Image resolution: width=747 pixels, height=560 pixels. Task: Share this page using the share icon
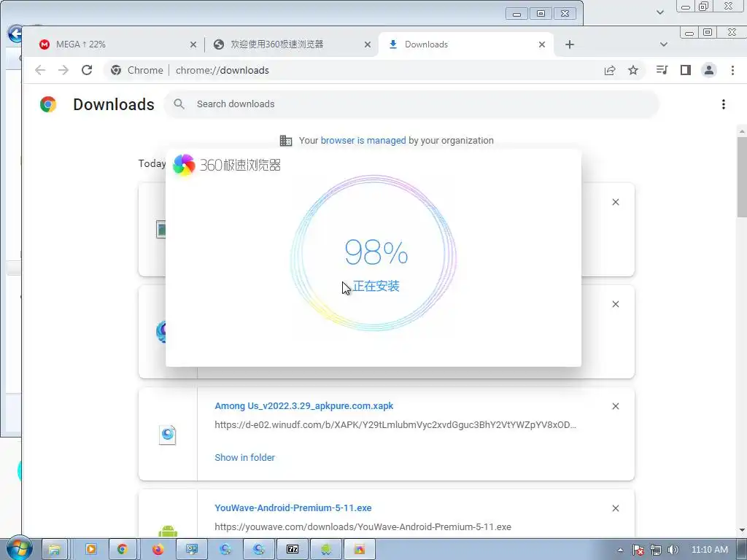pos(610,71)
